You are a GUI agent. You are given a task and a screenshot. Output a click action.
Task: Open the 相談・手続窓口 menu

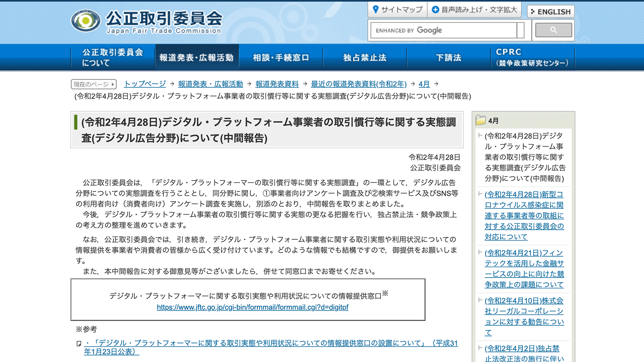tap(281, 58)
